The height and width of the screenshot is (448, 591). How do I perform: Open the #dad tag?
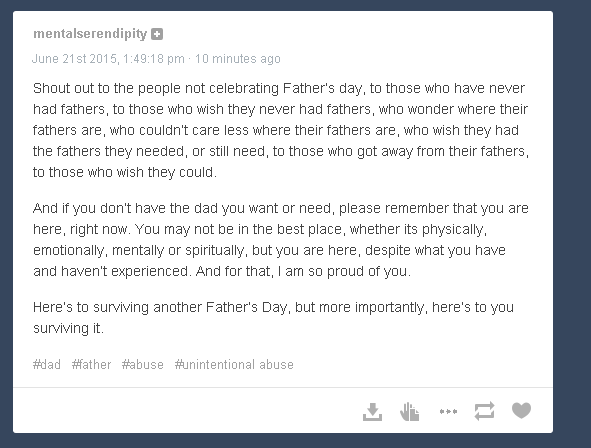[47, 365]
